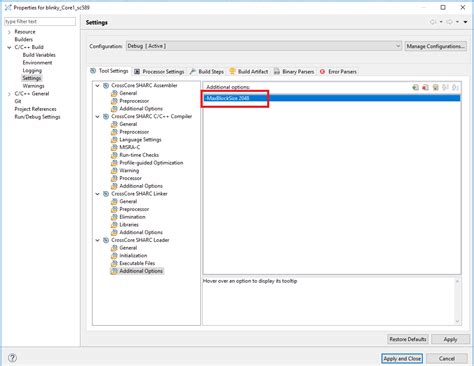The height and width of the screenshot is (366, 474).
Task: Click the Apply and Close button
Action: click(402, 359)
